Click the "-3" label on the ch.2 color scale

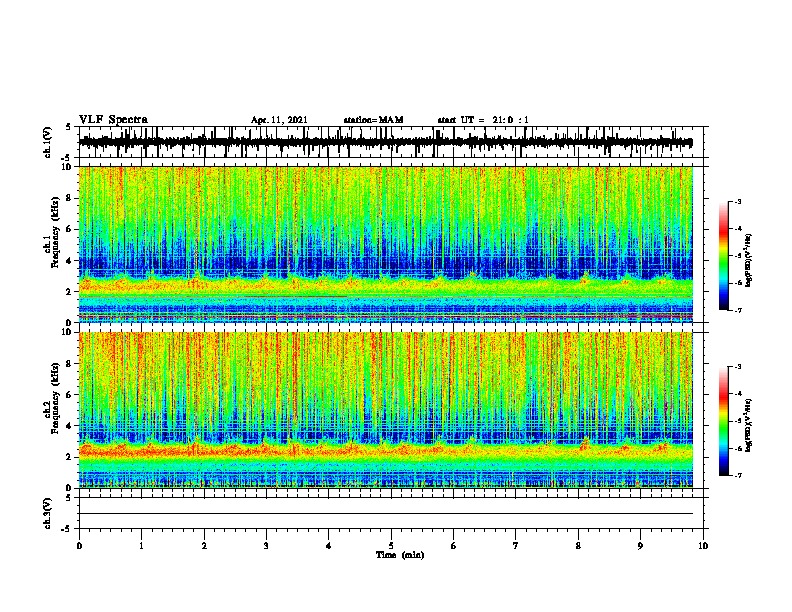pyautogui.click(x=737, y=367)
